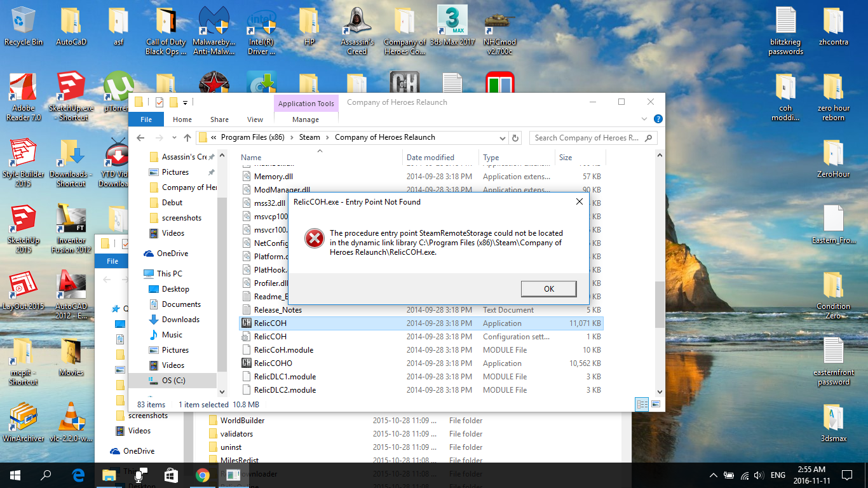Select the blitzkrieg passwords text file

pyautogui.click(x=785, y=31)
